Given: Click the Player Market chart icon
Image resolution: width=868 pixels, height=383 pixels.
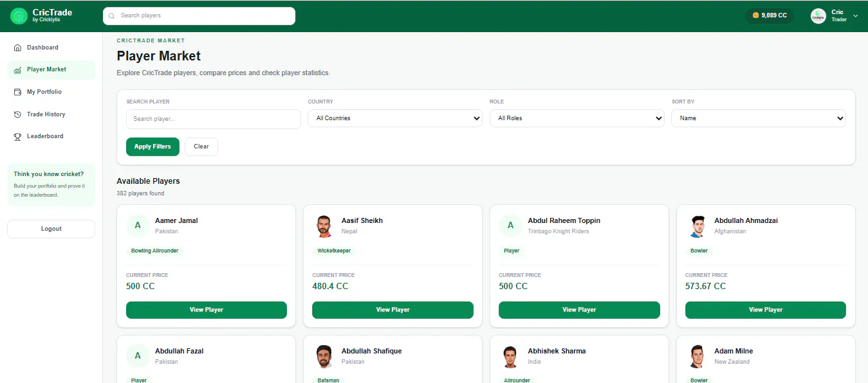Looking at the screenshot, I should tap(17, 69).
